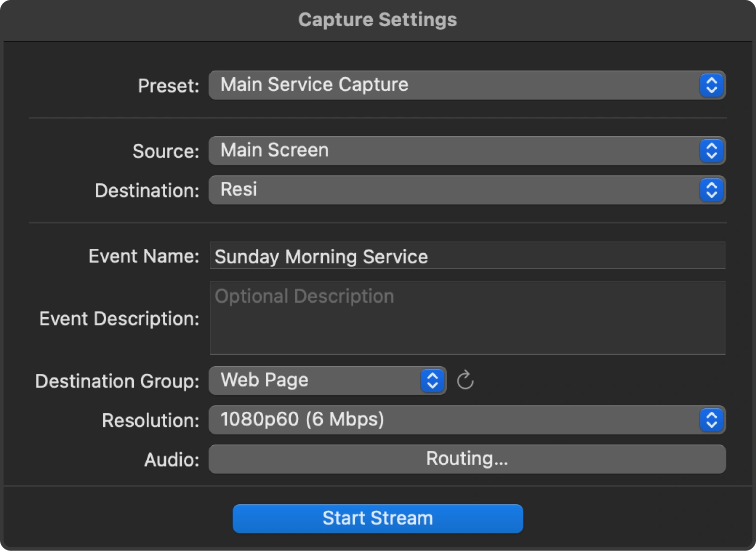This screenshot has width=756, height=551.
Task: Click the blue chevron arrows on Preset selector
Action: point(711,85)
